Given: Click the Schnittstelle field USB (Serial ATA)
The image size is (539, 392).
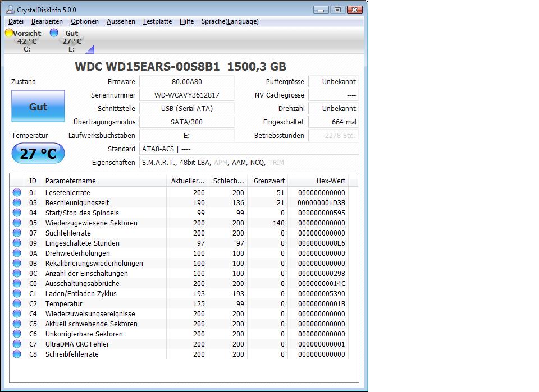Looking at the screenshot, I should click(x=186, y=108).
